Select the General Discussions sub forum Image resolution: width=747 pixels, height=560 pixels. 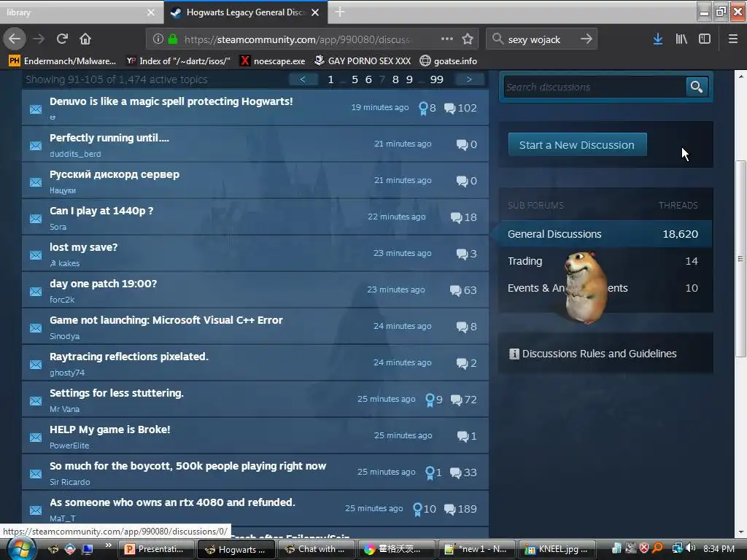pyautogui.click(x=605, y=234)
